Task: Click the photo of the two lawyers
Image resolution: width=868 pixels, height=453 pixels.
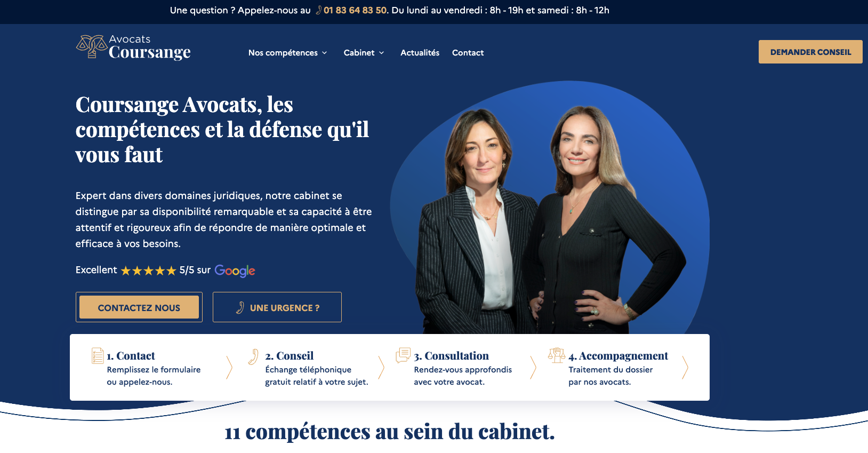Action: pos(549,219)
